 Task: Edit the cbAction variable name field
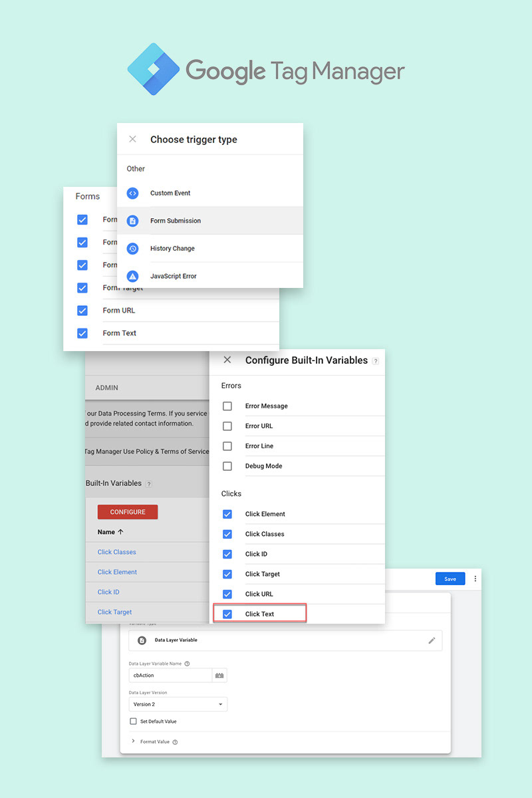(x=170, y=676)
